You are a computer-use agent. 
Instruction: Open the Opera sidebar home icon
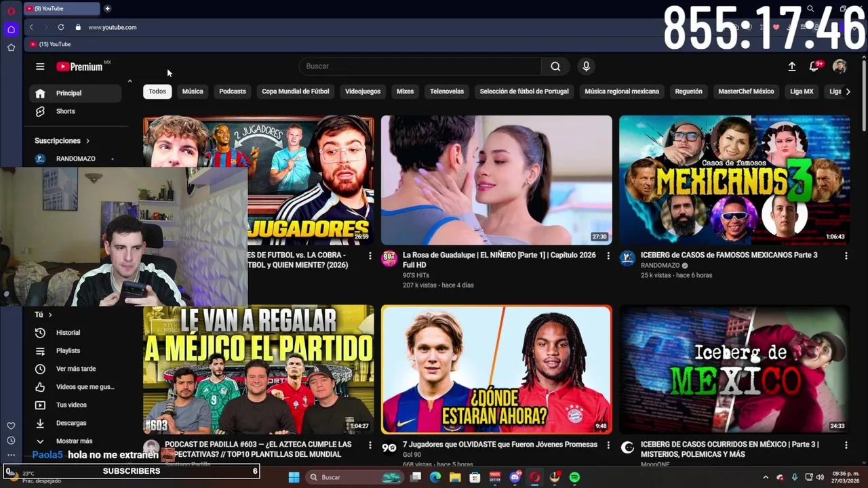click(x=11, y=29)
